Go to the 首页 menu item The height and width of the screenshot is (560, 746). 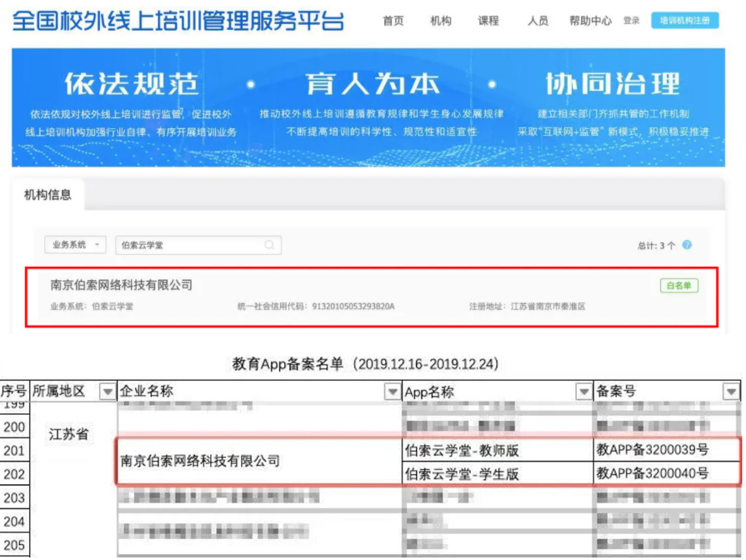coord(393,21)
